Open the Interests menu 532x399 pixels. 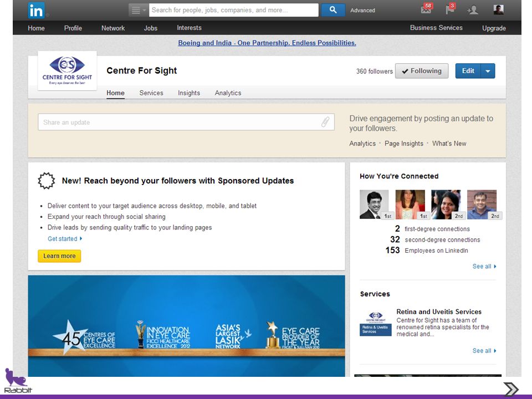click(x=189, y=28)
